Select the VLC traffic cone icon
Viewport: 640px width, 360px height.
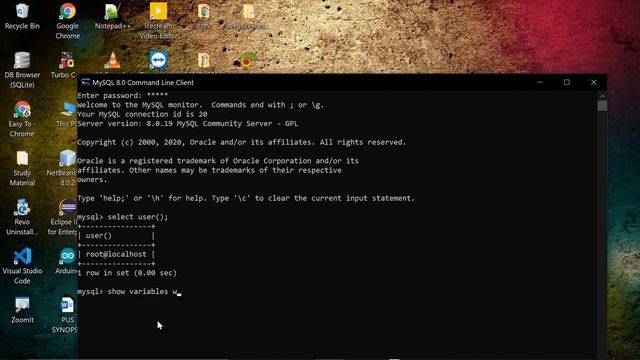113,60
